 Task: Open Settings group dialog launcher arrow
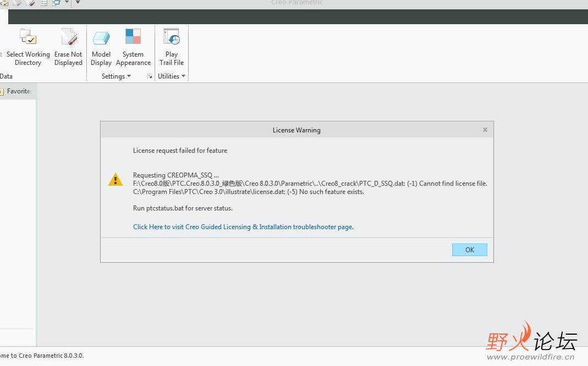click(150, 76)
